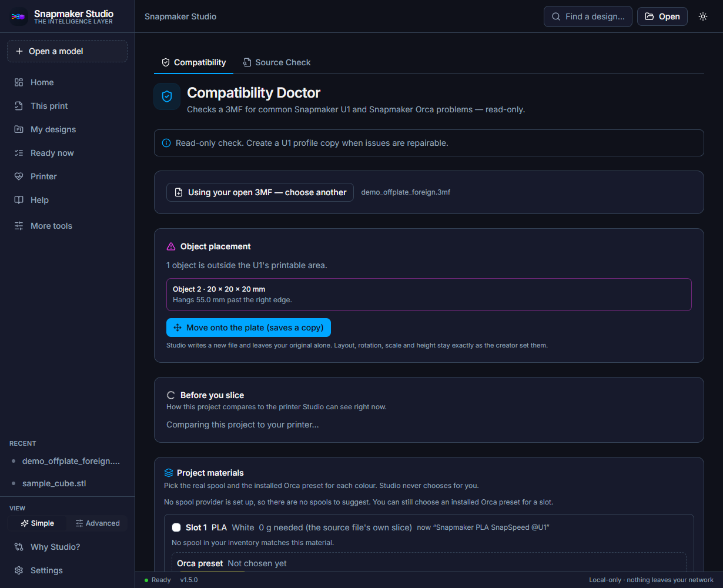Screen dimensions: 723x588
Task: Select Ready now in the sidebar
Action: point(67,153)
